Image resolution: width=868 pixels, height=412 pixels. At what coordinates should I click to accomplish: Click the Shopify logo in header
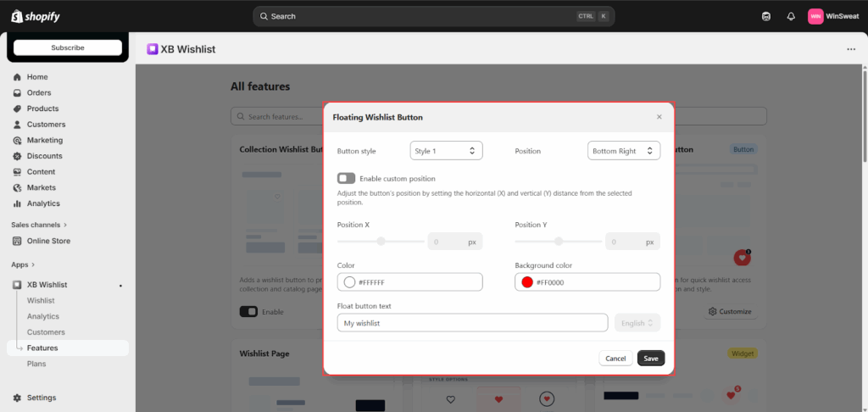point(36,16)
